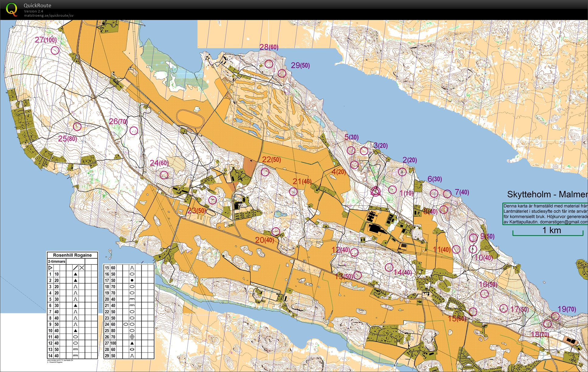This screenshot has width=588, height=372.
Task: Select control circle 27 worth 100 points
Action: (x=55, y=50)
